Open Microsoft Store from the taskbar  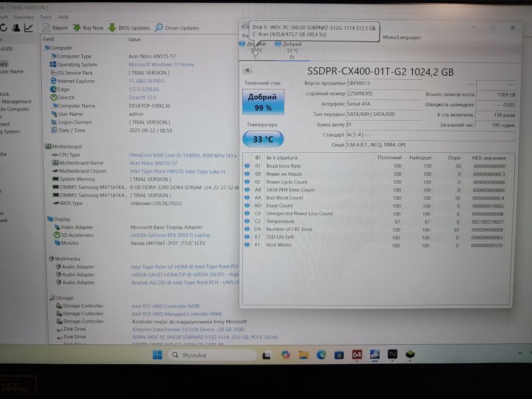click(339, 355)
